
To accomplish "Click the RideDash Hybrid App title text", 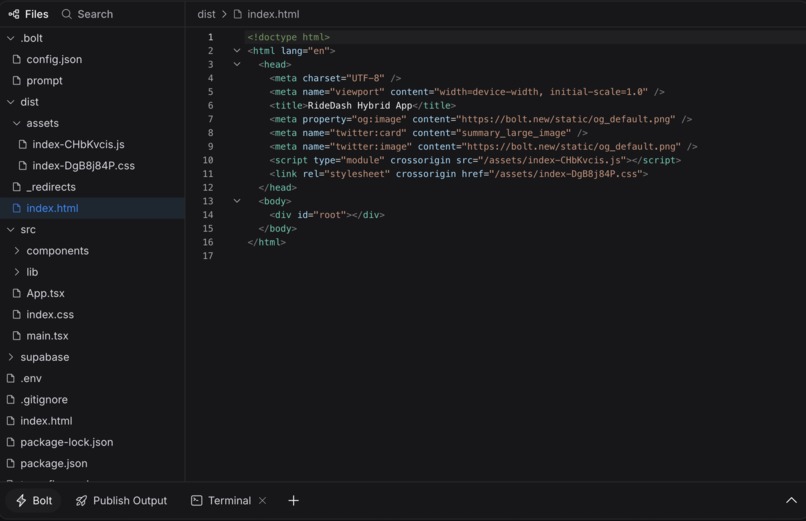I will coord(360,105).
